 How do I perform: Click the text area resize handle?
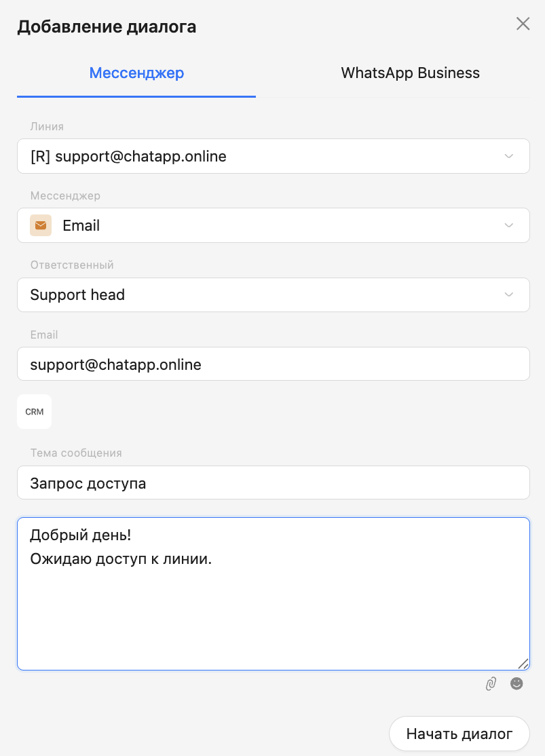tap(523, 664)
